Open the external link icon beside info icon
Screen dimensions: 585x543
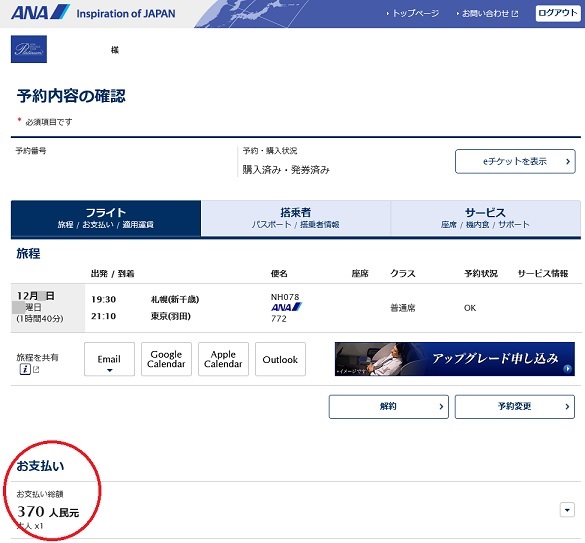36,369
